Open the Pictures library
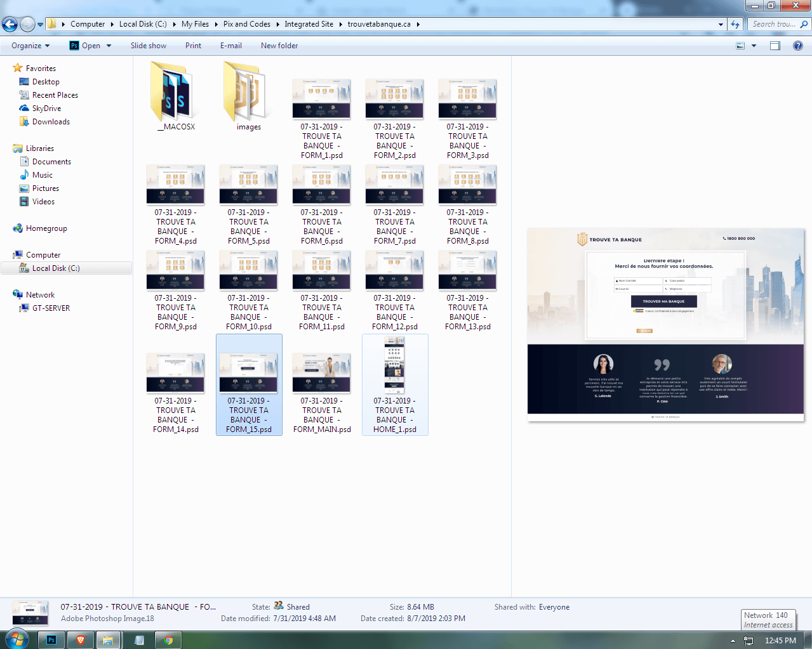 [46, 188]
